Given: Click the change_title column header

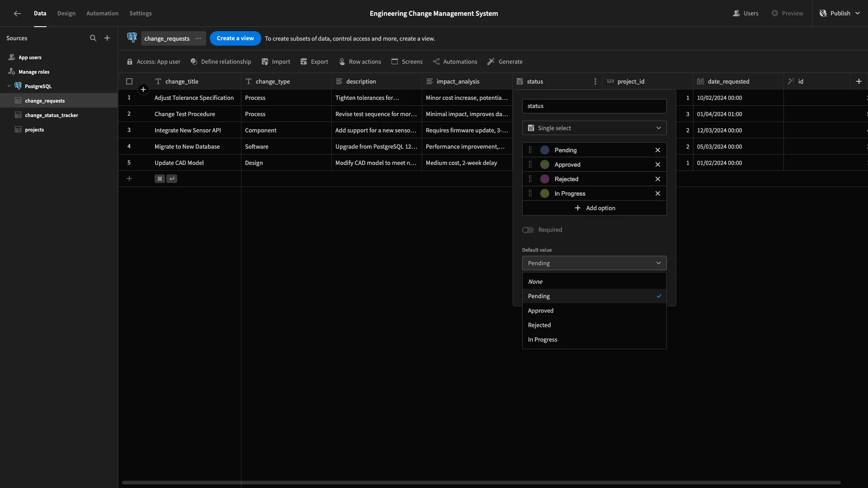Looking at the screenshot, I should pyautogui.click(x=196, y=81).
